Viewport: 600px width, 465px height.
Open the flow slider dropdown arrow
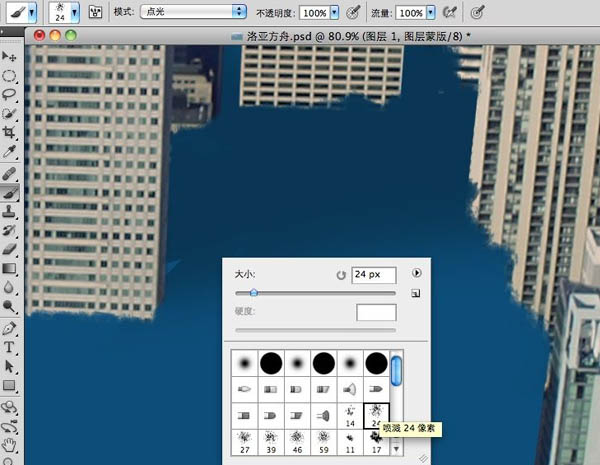pos(431,13)
